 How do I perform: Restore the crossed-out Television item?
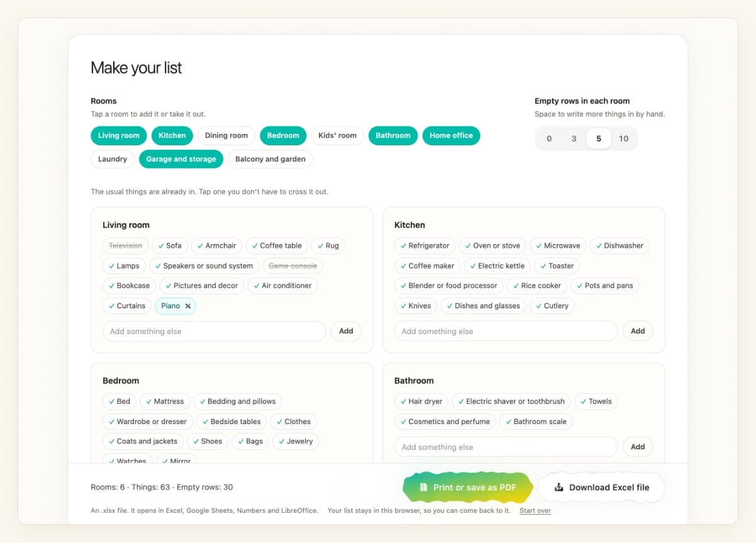(x=125, y=245)
